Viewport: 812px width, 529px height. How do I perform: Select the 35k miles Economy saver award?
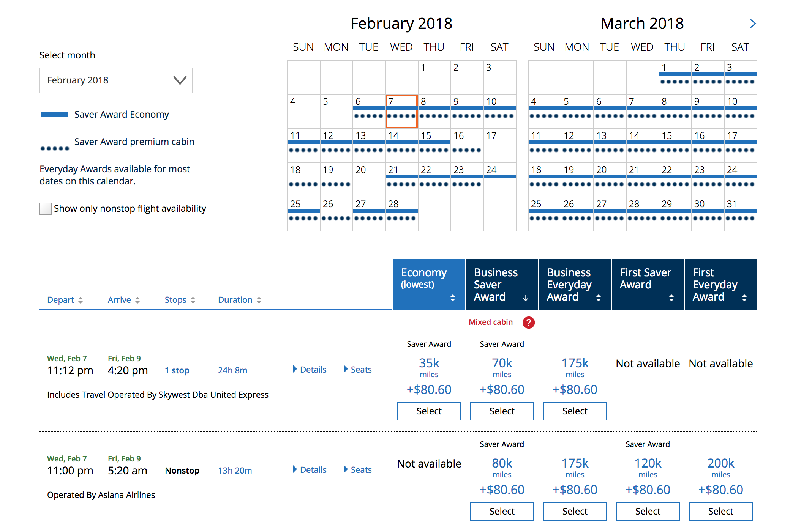tap(429, 411)
